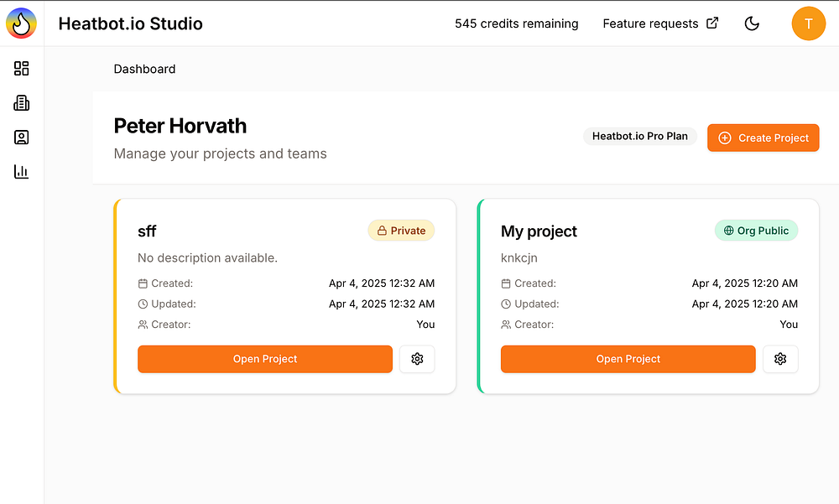
Task: Toggle dark mode with moon icon
Action: [752, 23]
